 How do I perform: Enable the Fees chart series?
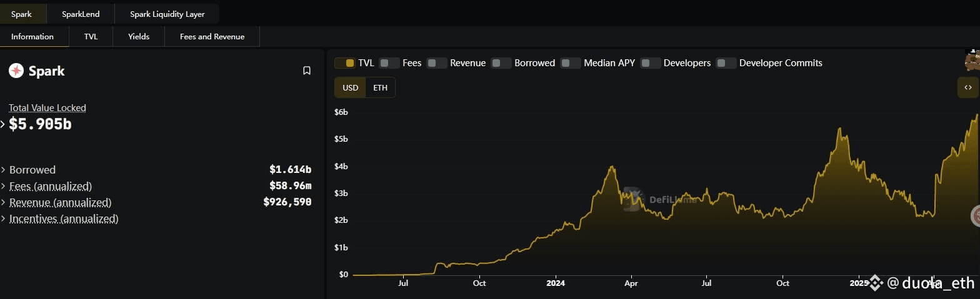coord(389,63)
